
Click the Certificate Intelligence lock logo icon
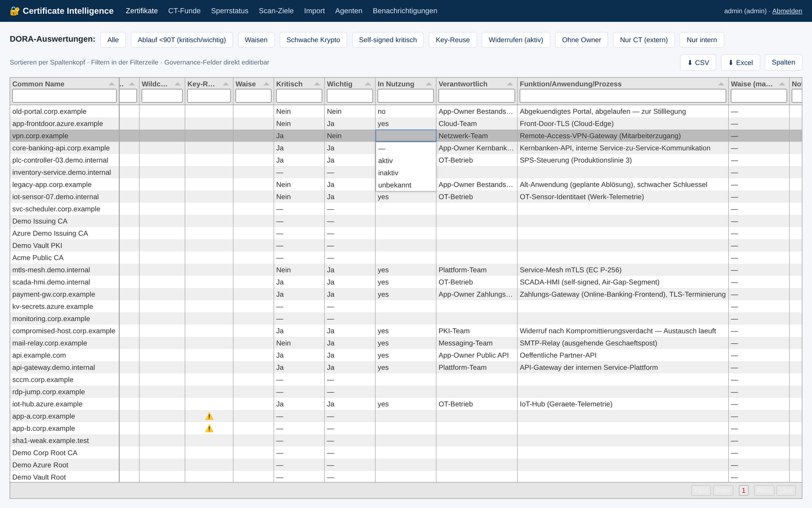click(15, 11)
